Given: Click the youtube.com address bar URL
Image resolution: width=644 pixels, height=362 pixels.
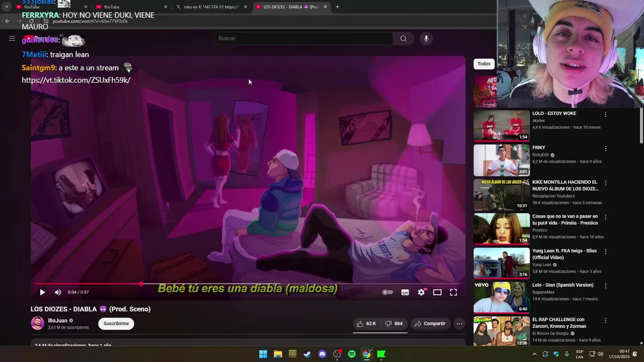Looking at the screenshot, I should point(90,21).
